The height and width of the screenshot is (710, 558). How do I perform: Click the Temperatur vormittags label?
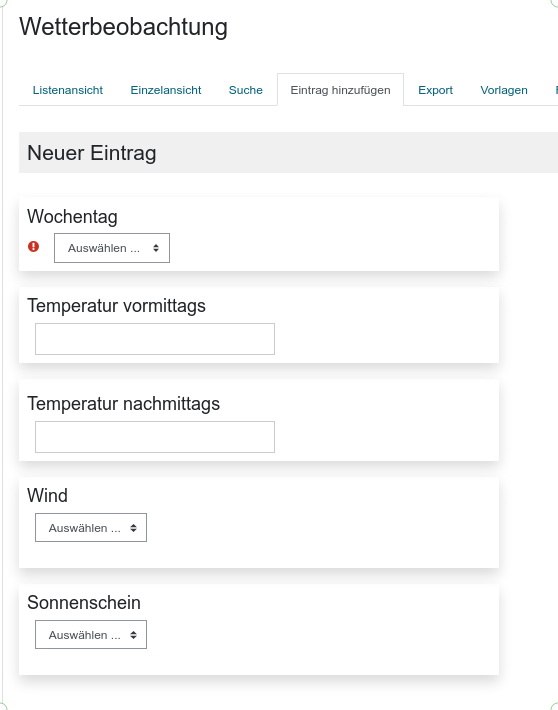coord(116,306)
